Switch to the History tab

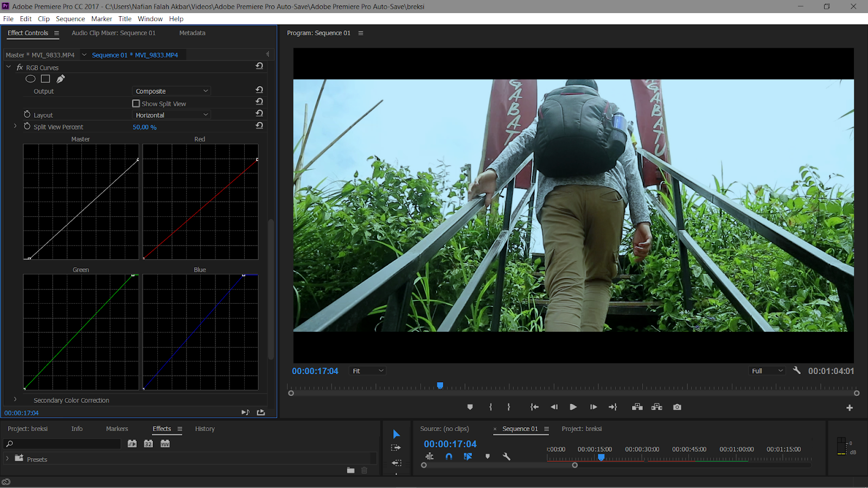pyautogui.click(x=205, y=428)
